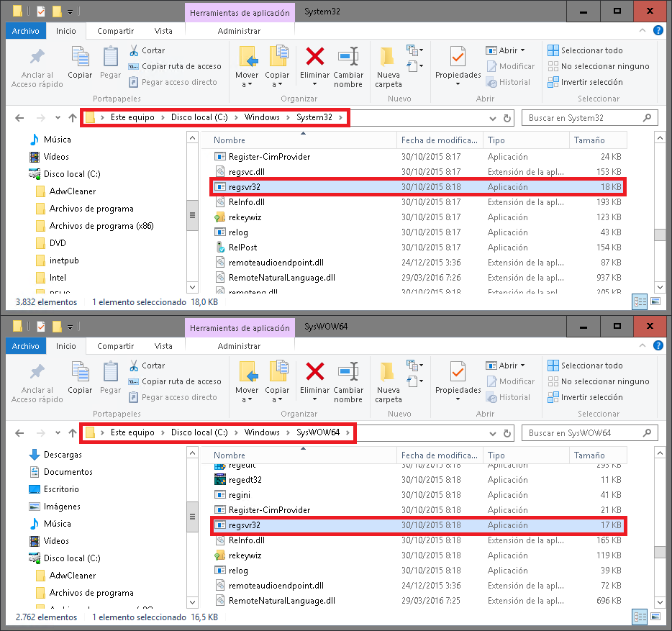
Task: Switch to details view in SysWOW64 window
Action: 640,617
